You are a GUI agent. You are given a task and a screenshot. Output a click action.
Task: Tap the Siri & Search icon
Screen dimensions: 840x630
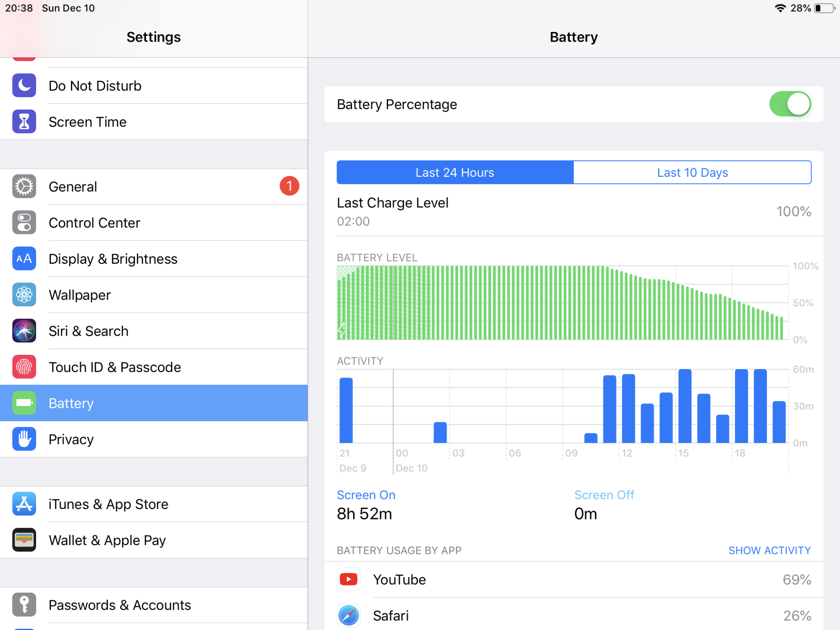[24, 331]
